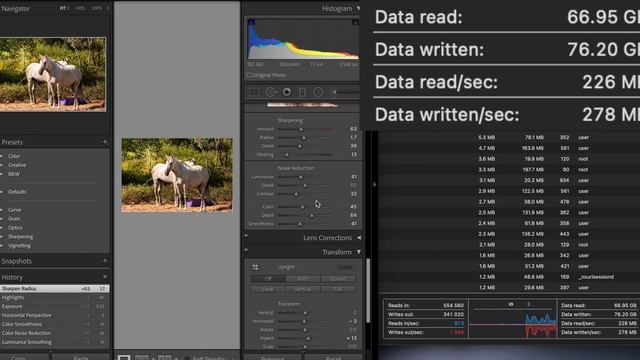Select Sharpen Radius history step
Viewport: 640px width, 360px height.
[x=55, y=288]
